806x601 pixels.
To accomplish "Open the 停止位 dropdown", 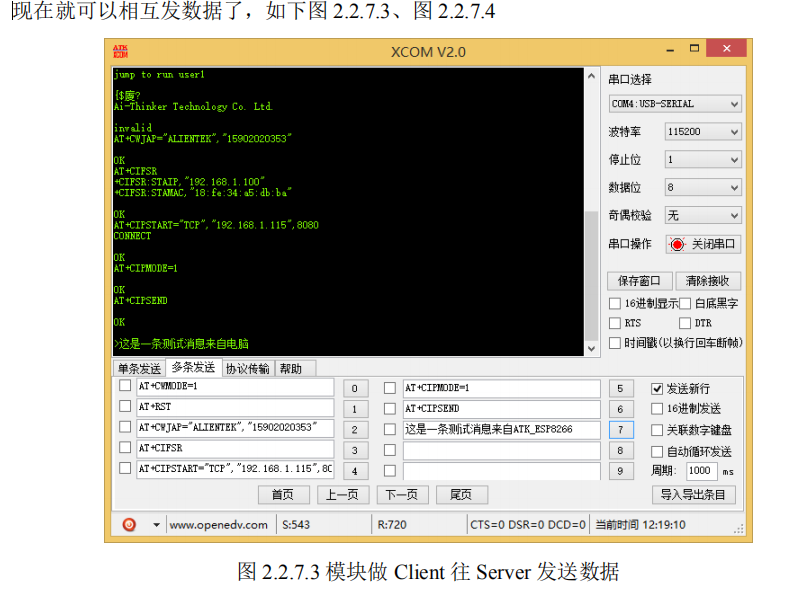I will [x=703, y=159].
